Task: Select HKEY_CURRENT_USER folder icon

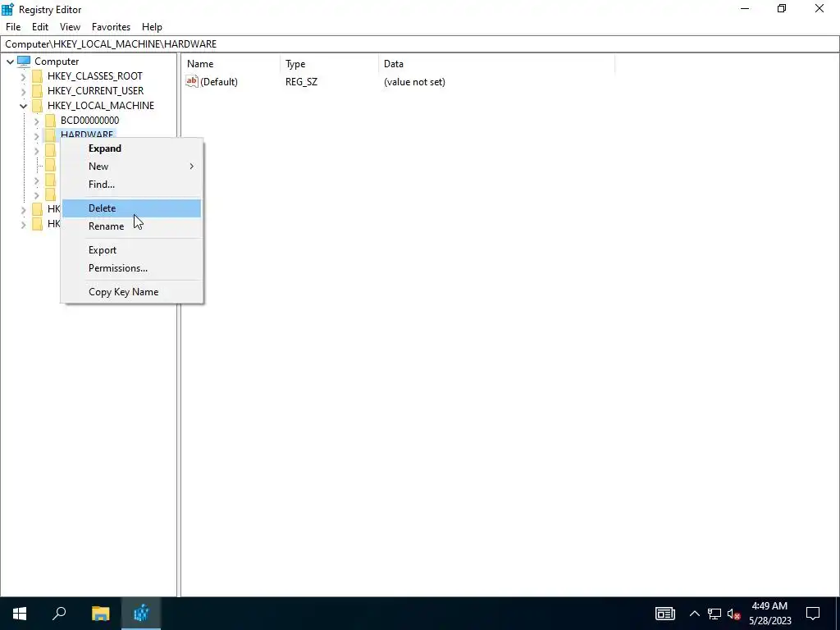Action: (x=37, y=90)
